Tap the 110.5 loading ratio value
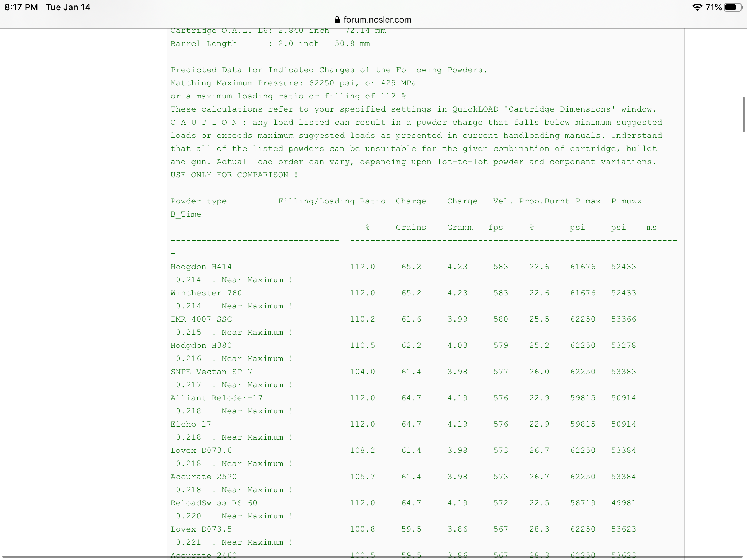This screenshot has height=560, width=747. [363, 346]
